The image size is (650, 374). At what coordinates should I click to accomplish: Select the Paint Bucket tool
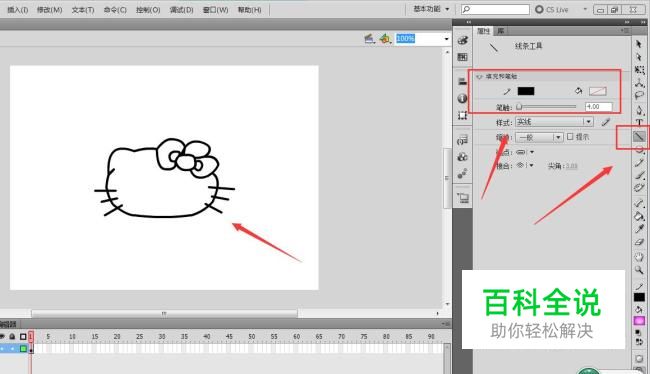point(639,216)
